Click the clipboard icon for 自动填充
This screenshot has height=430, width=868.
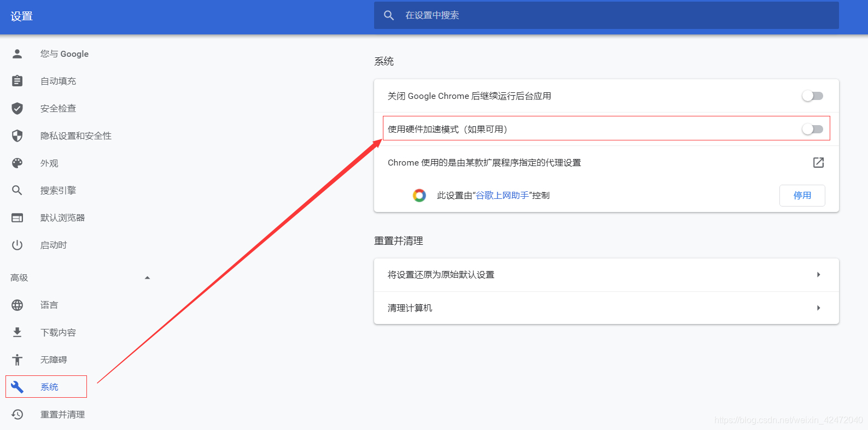pyautogui.click(x=18, y=81)
